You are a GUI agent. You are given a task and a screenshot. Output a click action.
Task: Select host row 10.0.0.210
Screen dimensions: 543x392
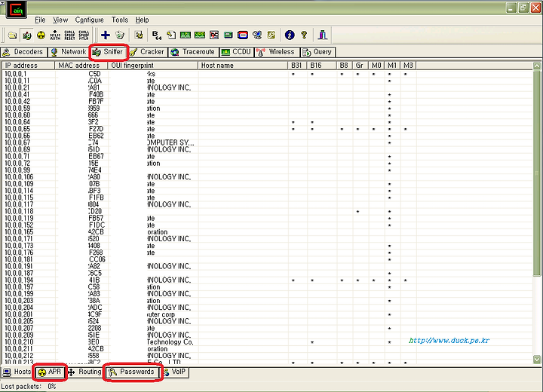click(267, 341)
